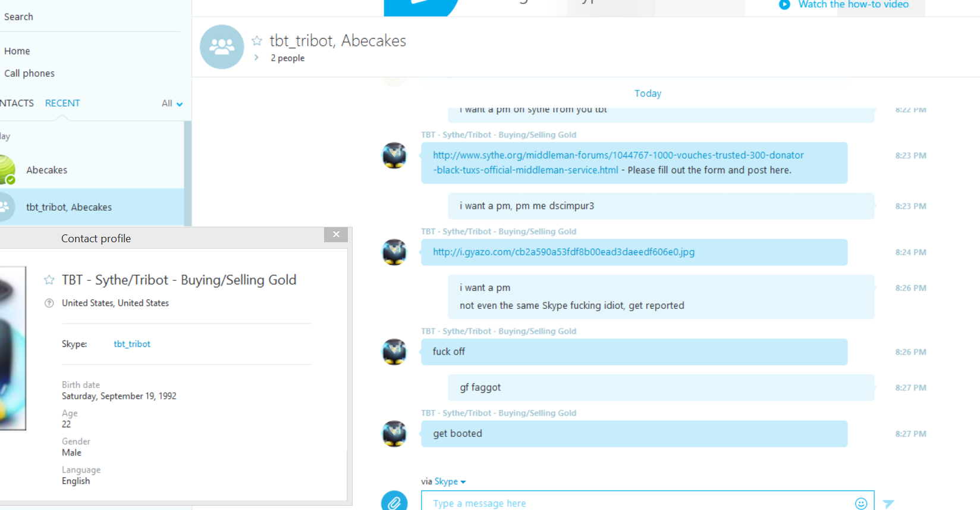Switch to the CONTACTS tab
980x510 pixels.
[x=17, y=103]
